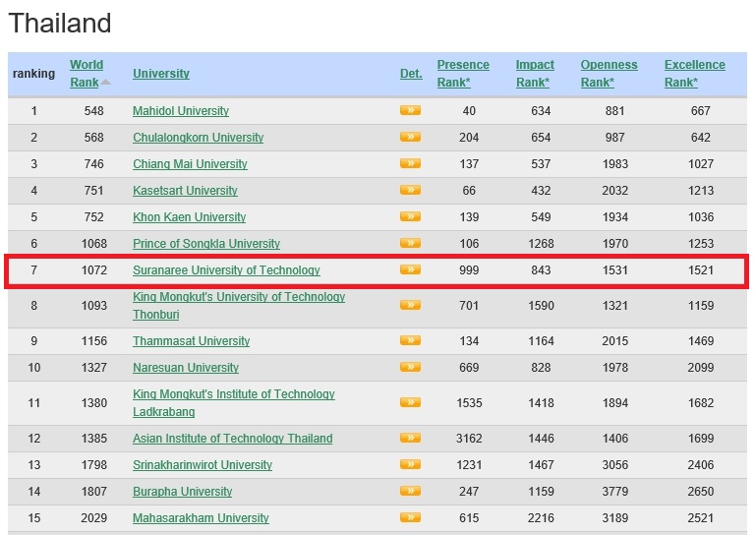The height and width of the screenshot is (535, 756).
Task: Open details icon for Burapha University
Action: pos(410,491)
